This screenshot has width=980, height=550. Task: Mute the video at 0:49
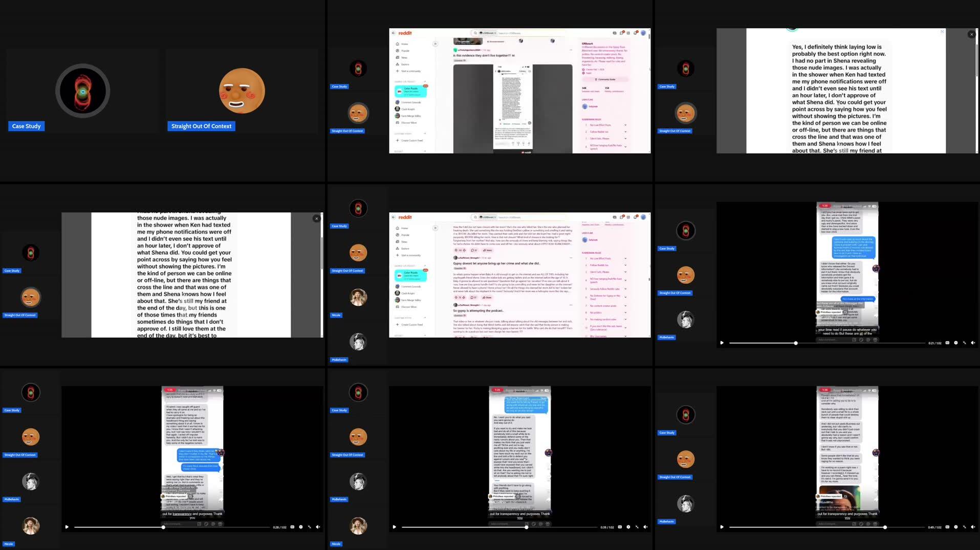click(973, 527)
